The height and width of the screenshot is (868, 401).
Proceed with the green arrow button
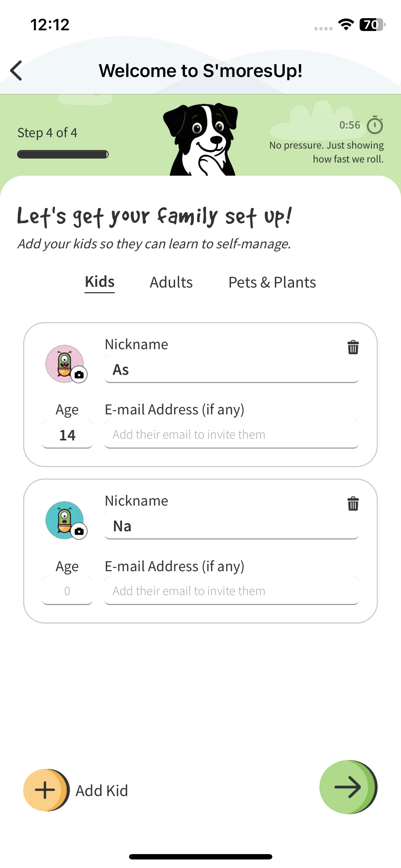(348, 787)
